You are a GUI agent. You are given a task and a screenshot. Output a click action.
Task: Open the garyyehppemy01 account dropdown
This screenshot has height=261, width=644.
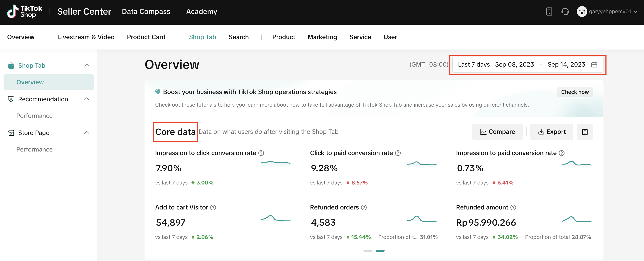[609, 12]
